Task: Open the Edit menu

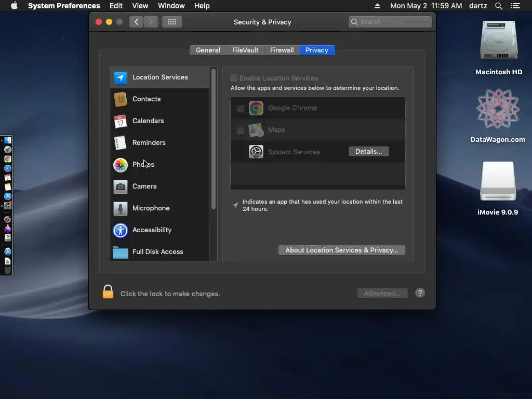Action: pyautogui.click(x=116, y=6)
